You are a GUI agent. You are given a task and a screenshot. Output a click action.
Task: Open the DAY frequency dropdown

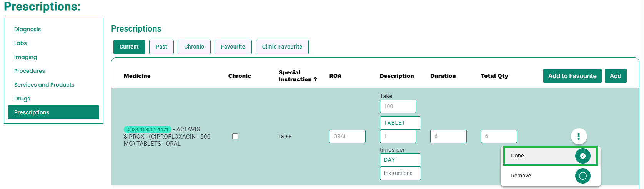[400, 160]
